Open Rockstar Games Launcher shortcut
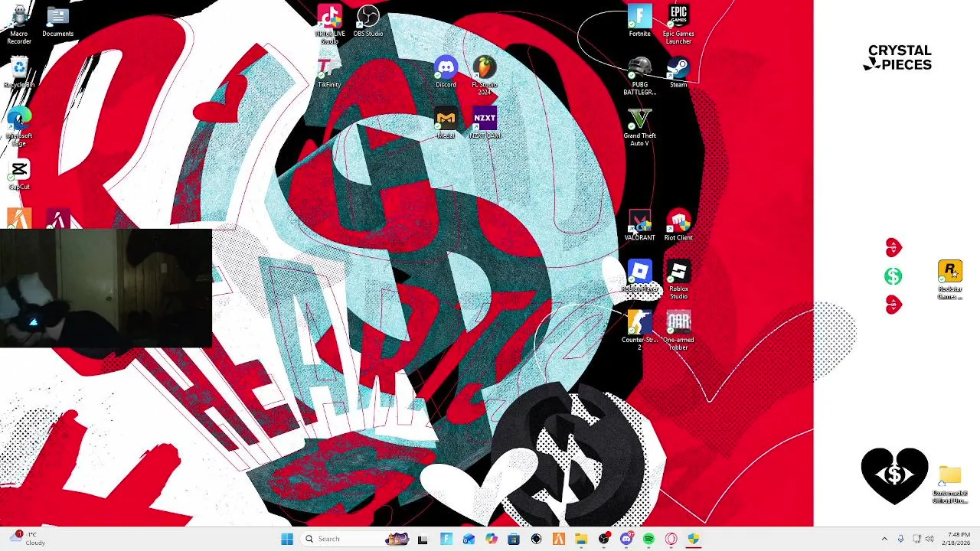The height and width of the screenshot is (551, 980). (x=950, y=280)
